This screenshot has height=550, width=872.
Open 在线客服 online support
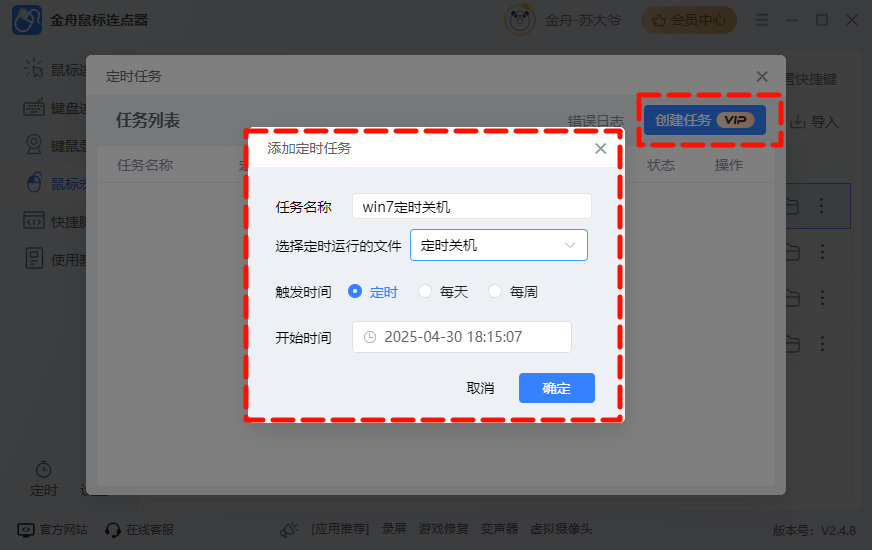tap(140, 529)
